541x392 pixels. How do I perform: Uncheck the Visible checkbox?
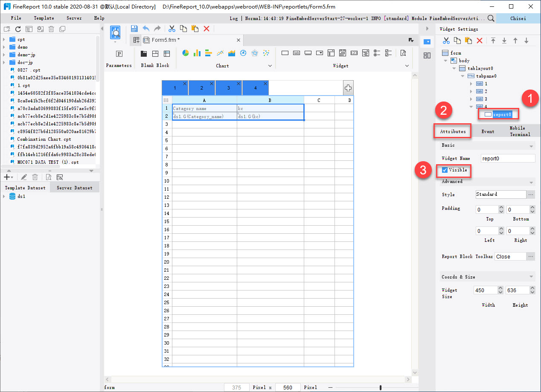pyautogui.click(x=445, y=170)
